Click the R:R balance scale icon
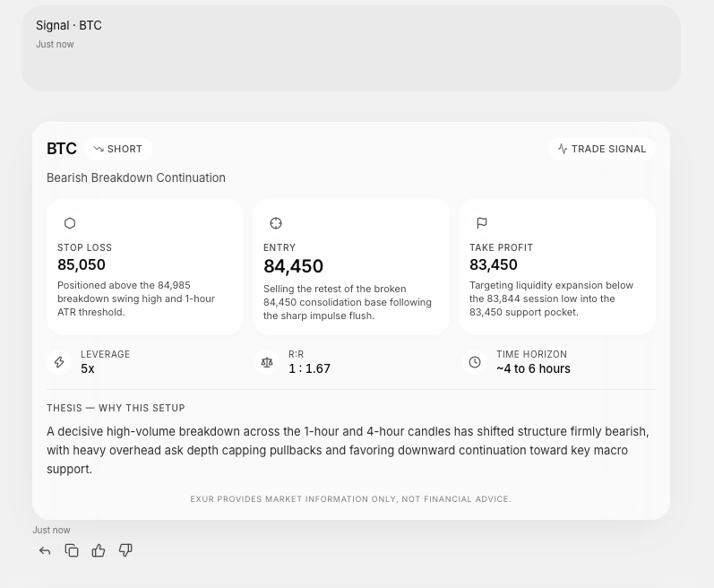The width and height of the screenshot is (714, 588). [267, 362]
